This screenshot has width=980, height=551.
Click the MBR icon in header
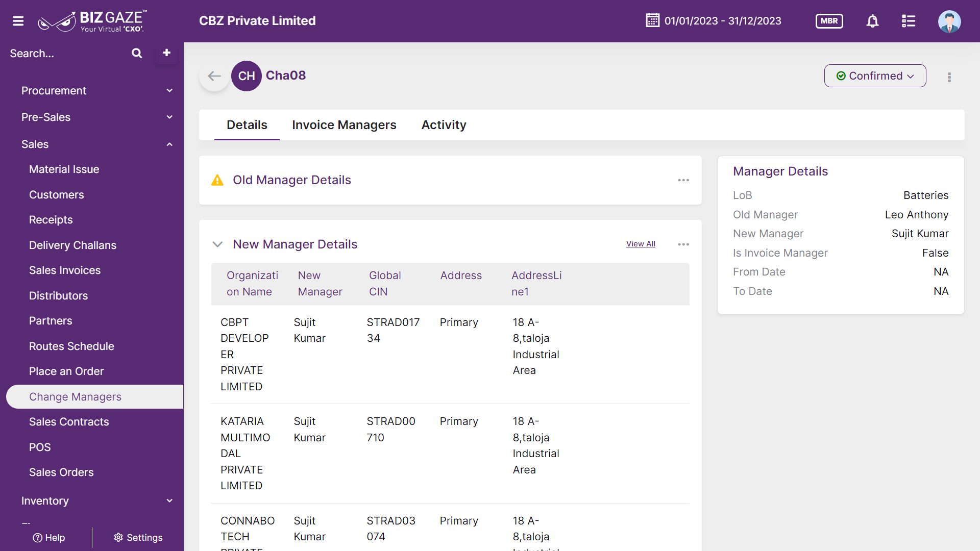point(829,21)
